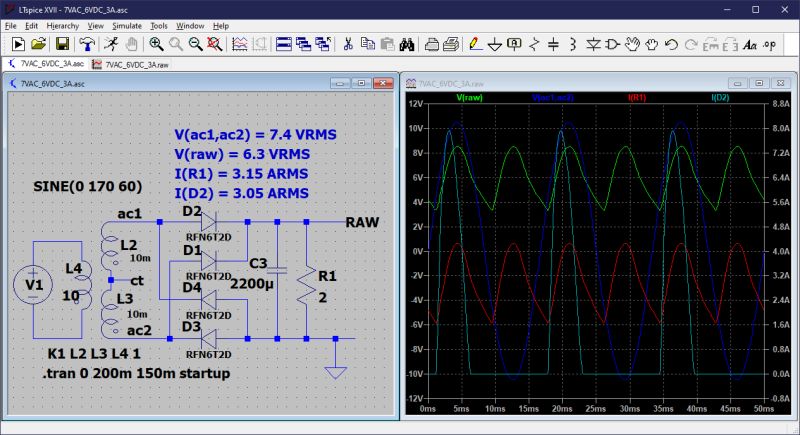Save the schematic with the floppy icon
This screenshot has height=435, width=800.
point(62,45)
